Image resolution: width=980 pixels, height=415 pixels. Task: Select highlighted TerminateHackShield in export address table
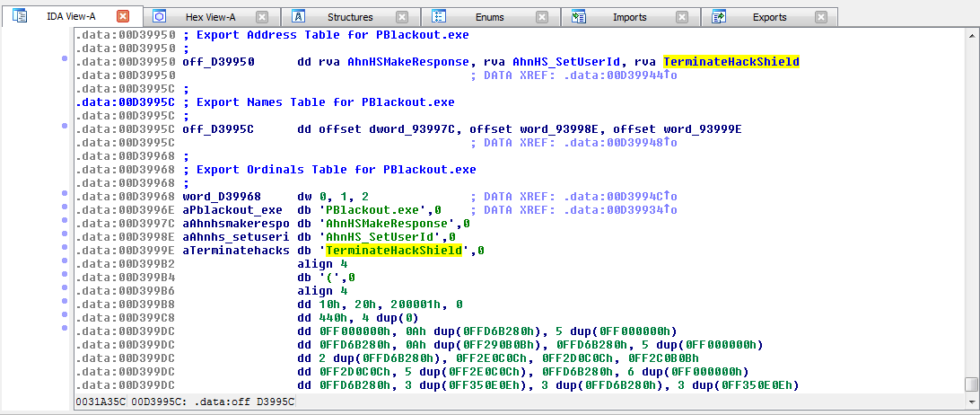click(x=731, y=62)
